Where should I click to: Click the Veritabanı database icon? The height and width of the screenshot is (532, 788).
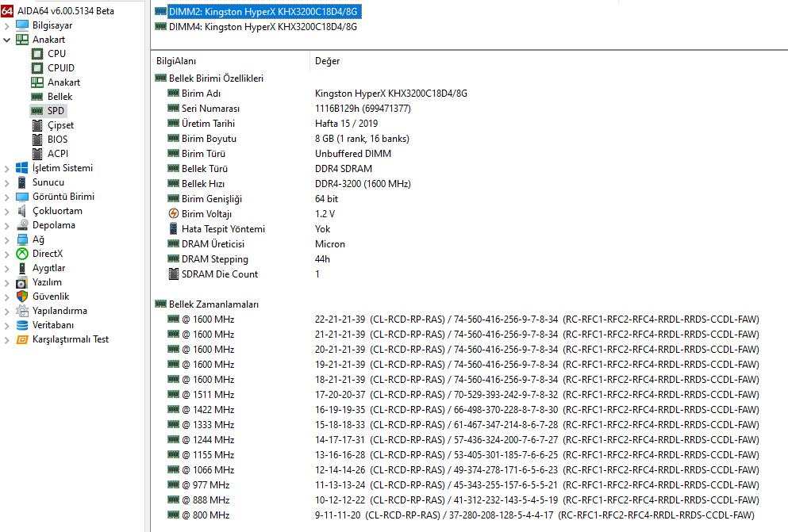pyautogui.click(x=22, y=325)
